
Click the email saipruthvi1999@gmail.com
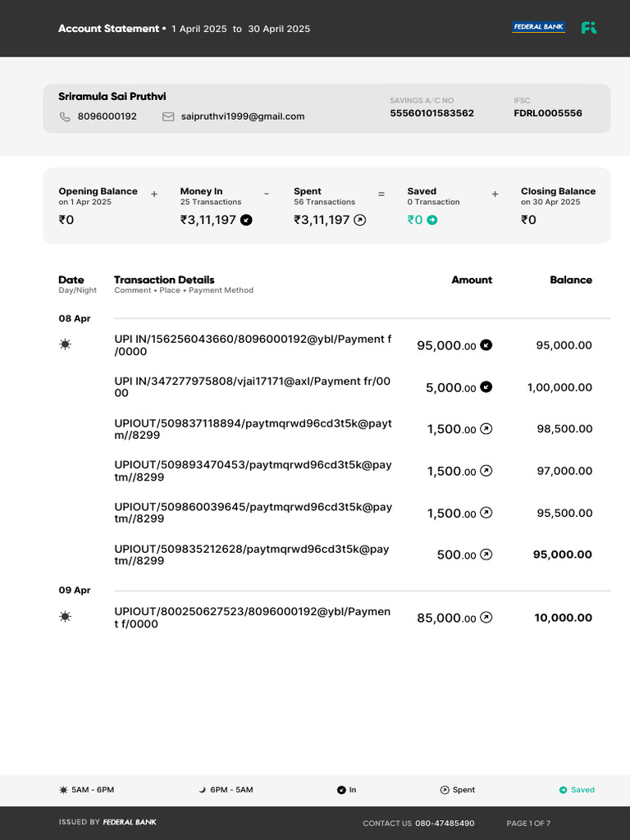(243, 116)
